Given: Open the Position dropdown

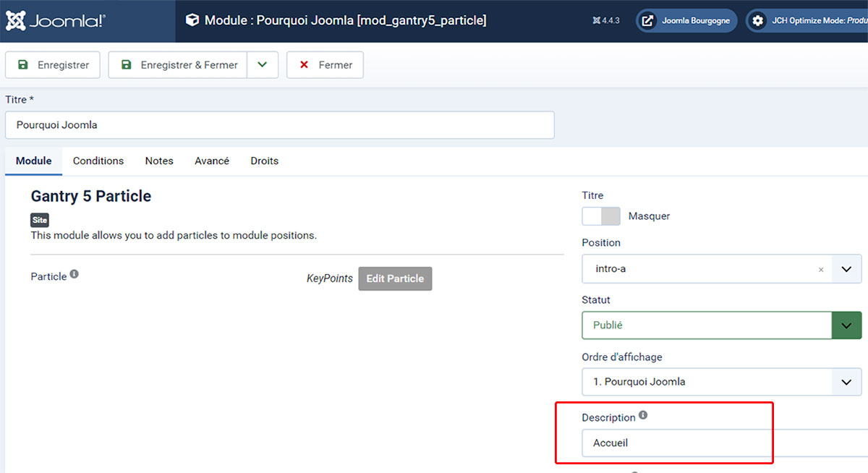Looking at the screenshot, I should [846, 269].
